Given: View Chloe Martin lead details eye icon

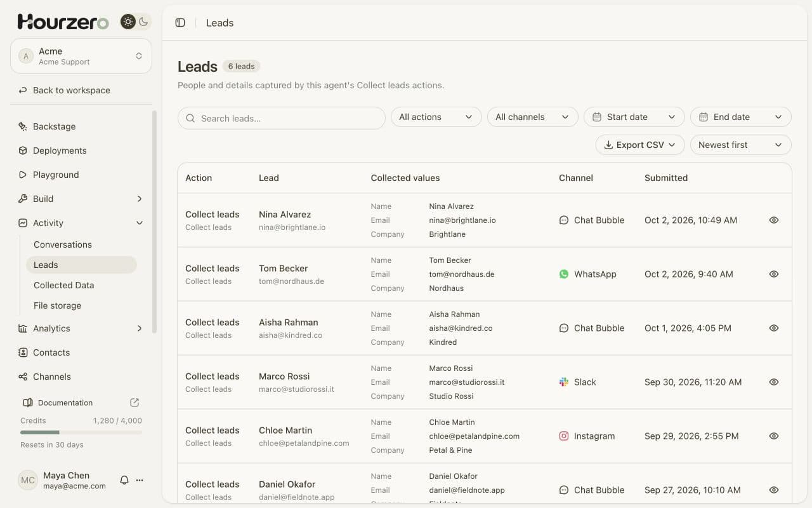Looking at the screenshot, I should point(774,436).
